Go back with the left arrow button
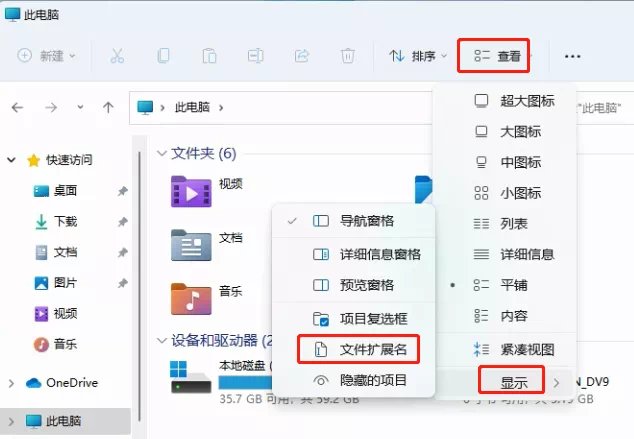This screenshot has width=634, height=439. (x=17, y=108)
